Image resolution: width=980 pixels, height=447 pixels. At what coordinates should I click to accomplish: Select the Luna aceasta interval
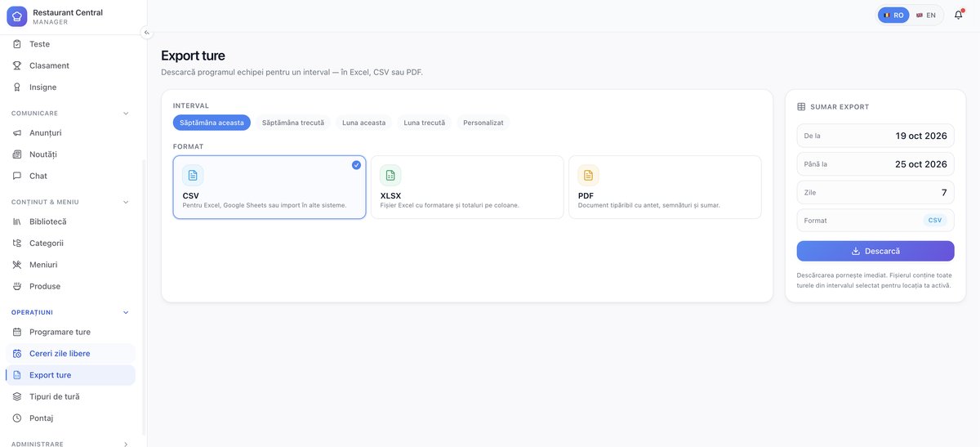tap(364, 123)
